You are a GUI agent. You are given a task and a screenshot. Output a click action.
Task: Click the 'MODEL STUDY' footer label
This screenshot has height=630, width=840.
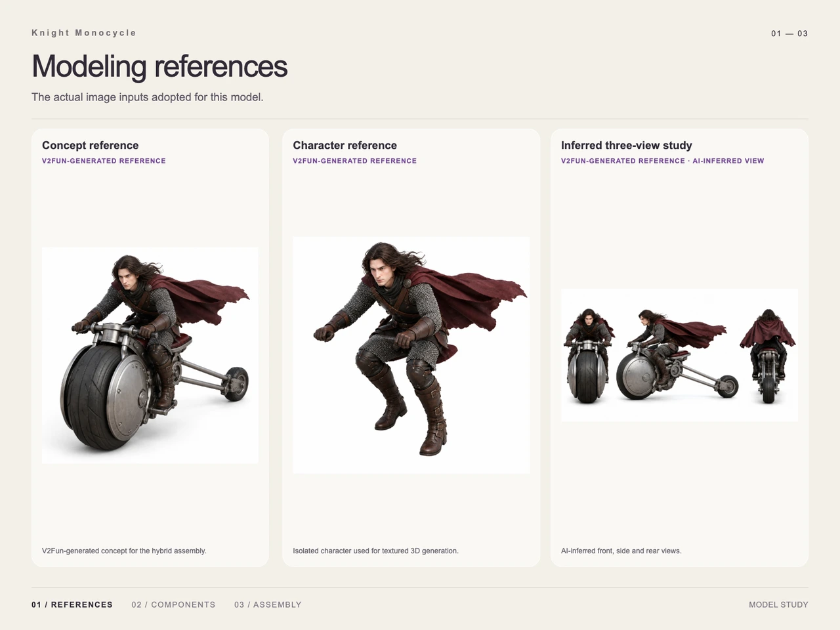pos(778,604)
